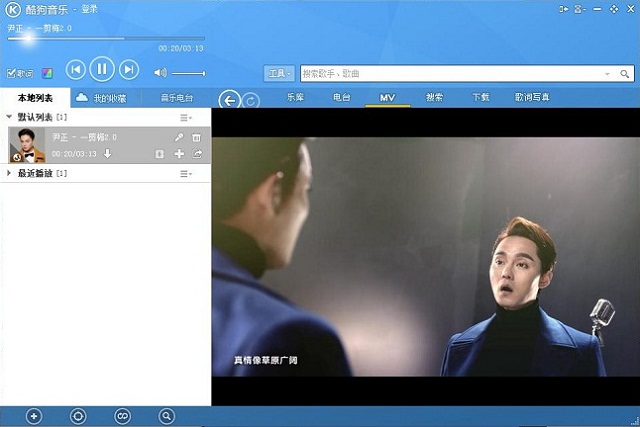Click the cloud icon beside 我的收藏
The height and width of the screenshot is (427, 640).
pos(82,97)
